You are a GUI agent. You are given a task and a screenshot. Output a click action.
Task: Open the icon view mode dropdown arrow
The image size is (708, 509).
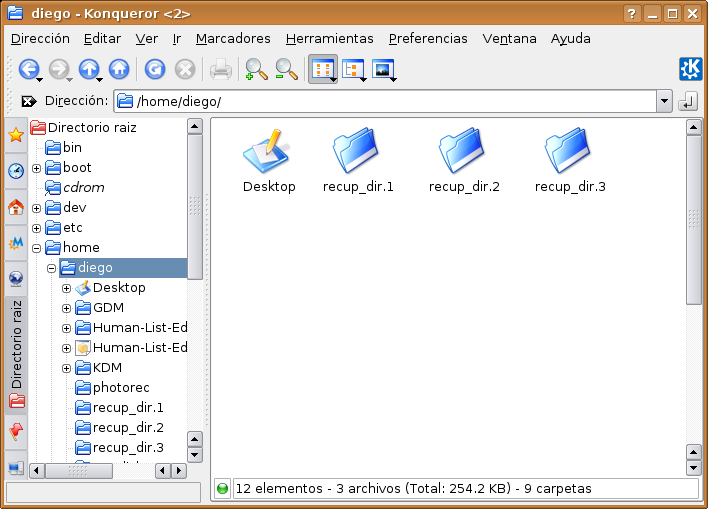point(334,80)
